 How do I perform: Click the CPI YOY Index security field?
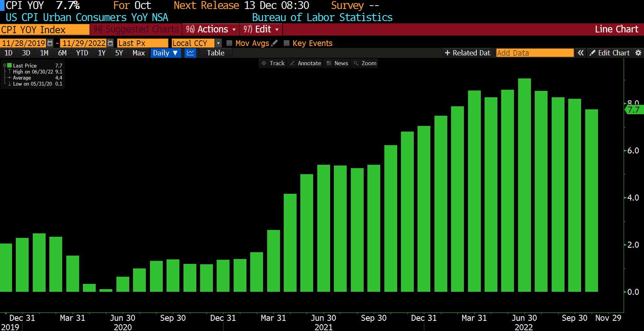click(x=44, y=30)
